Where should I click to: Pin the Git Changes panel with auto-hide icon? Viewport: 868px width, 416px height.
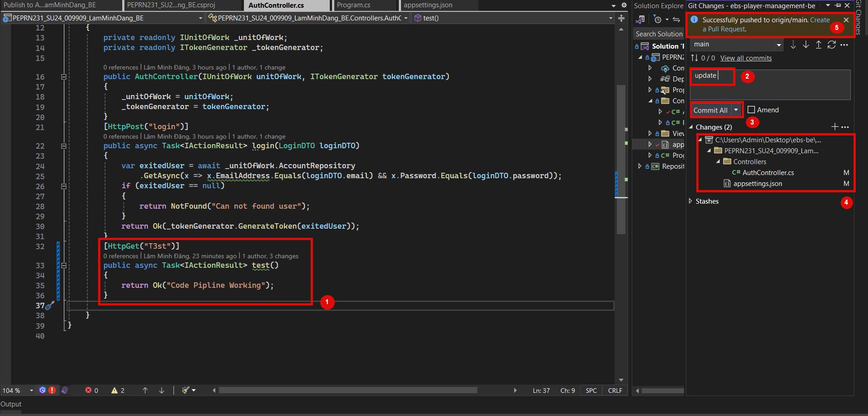coord(838,5)
